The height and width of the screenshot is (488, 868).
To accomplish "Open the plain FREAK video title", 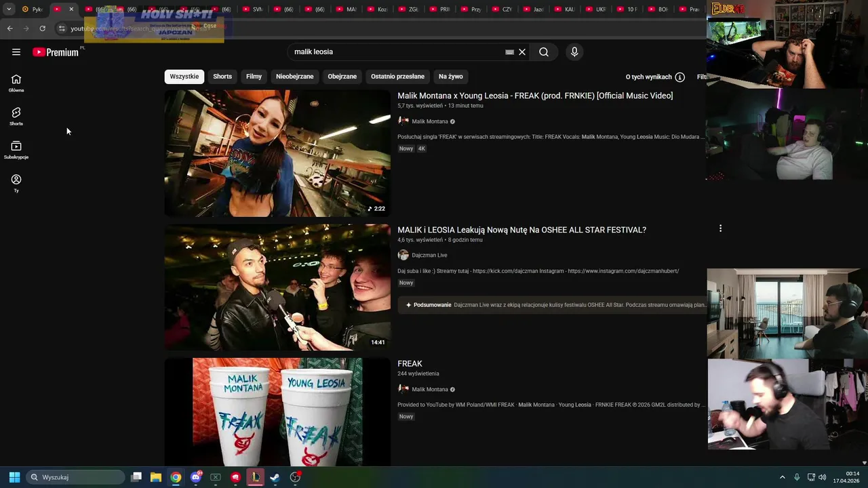I will [410, 364].
